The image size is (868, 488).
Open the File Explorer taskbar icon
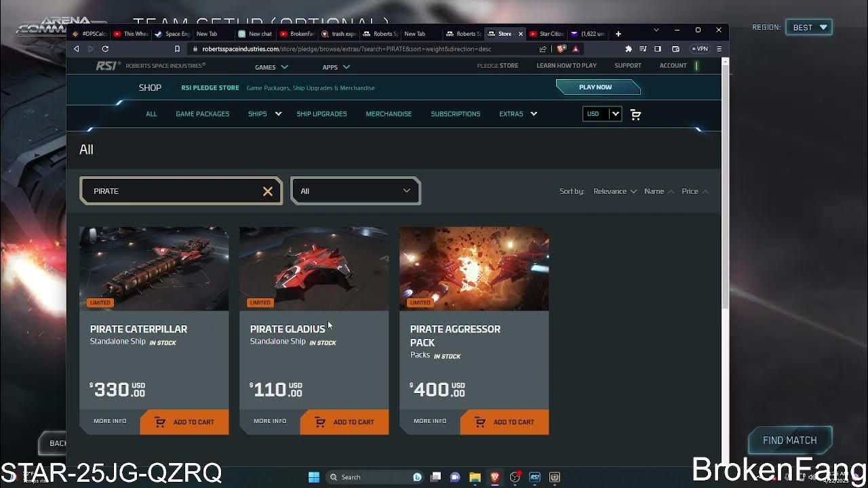[x=475, y=477]
